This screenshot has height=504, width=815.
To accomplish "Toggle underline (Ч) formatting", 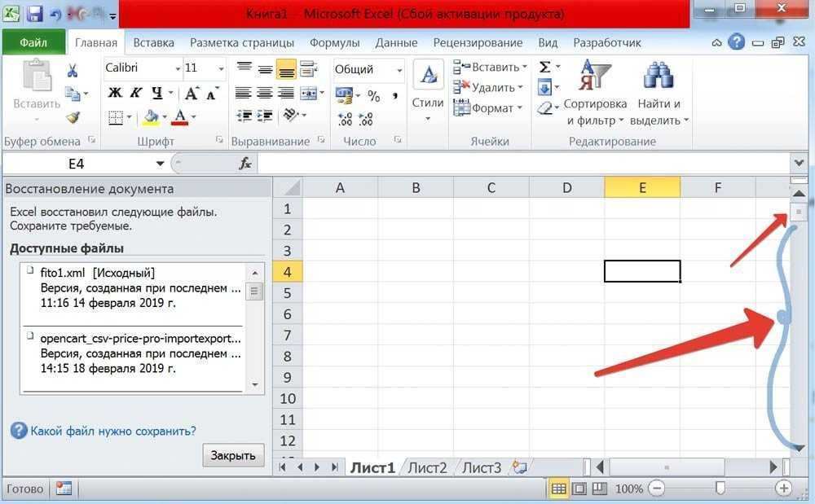I will coord(156,93).
